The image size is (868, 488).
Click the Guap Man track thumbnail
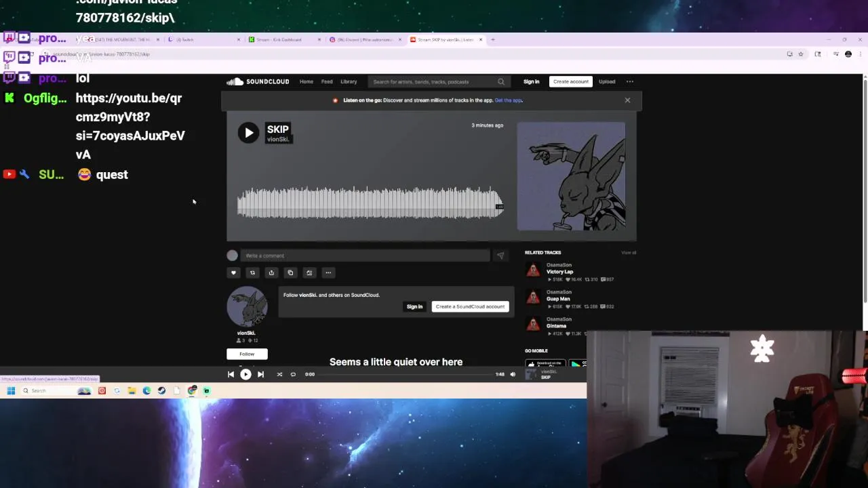(x=534, y=298)
